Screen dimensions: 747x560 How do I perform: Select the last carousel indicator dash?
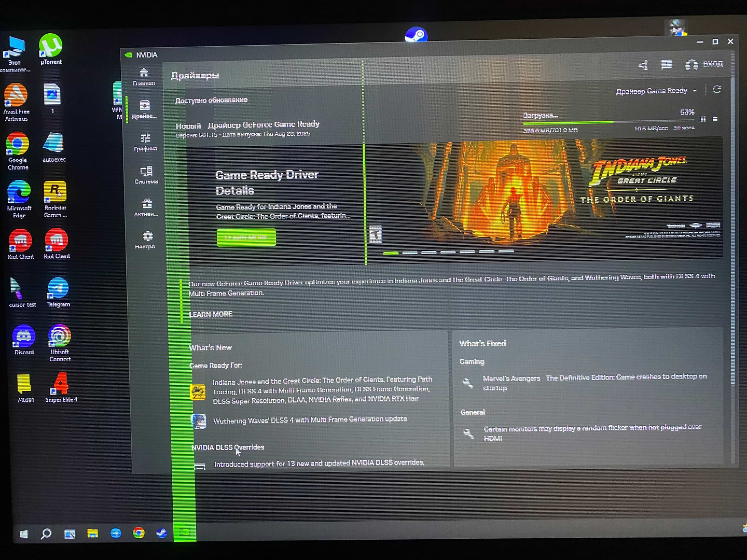click(x=506, y=251)
